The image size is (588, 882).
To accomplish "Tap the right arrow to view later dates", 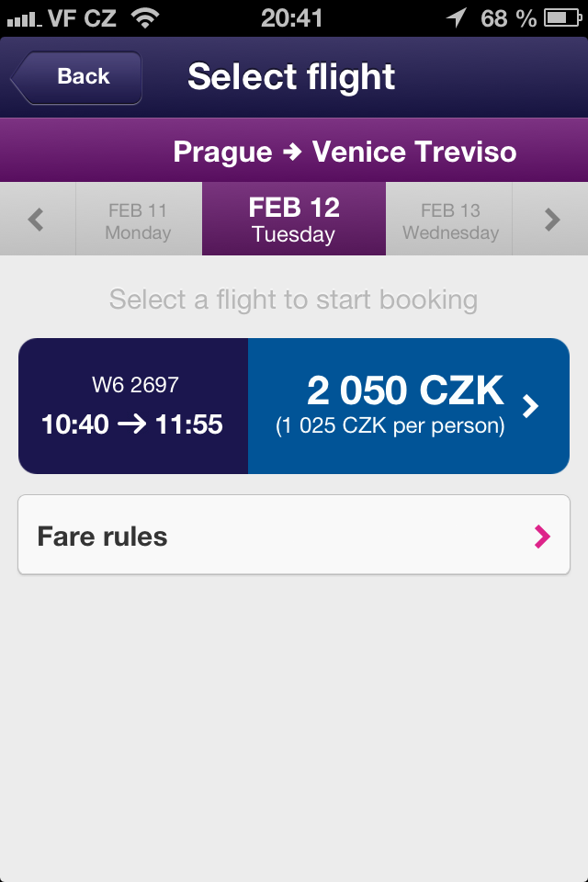I will (551, 219).
